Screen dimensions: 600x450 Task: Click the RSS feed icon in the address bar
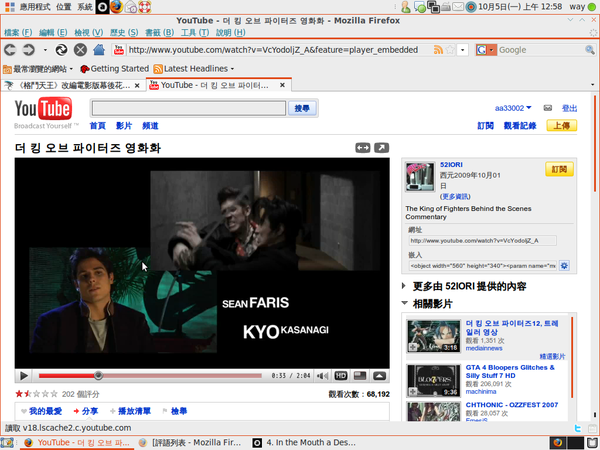[x=438, y=50]
